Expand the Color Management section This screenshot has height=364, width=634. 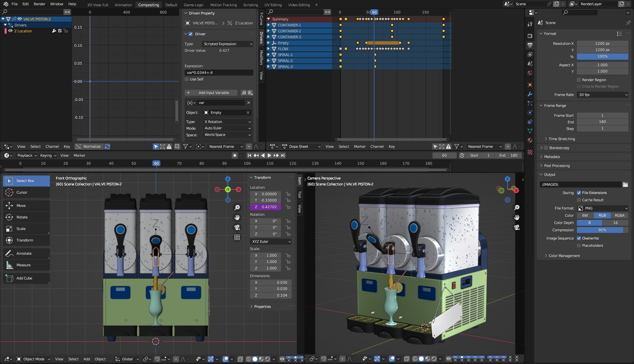pyautogui.click(x=564, y=256)
